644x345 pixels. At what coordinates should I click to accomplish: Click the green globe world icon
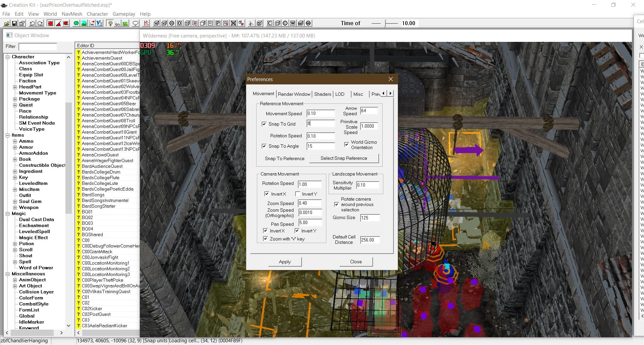tap(76, 23)
